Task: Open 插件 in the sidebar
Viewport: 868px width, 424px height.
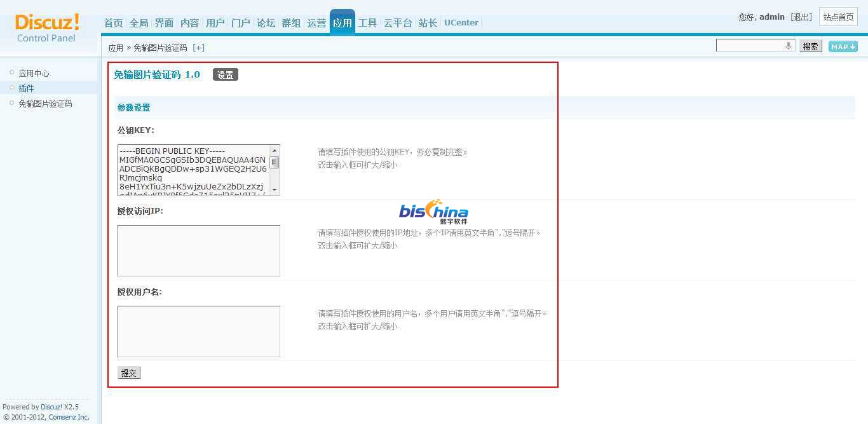Action: (26, 88)
